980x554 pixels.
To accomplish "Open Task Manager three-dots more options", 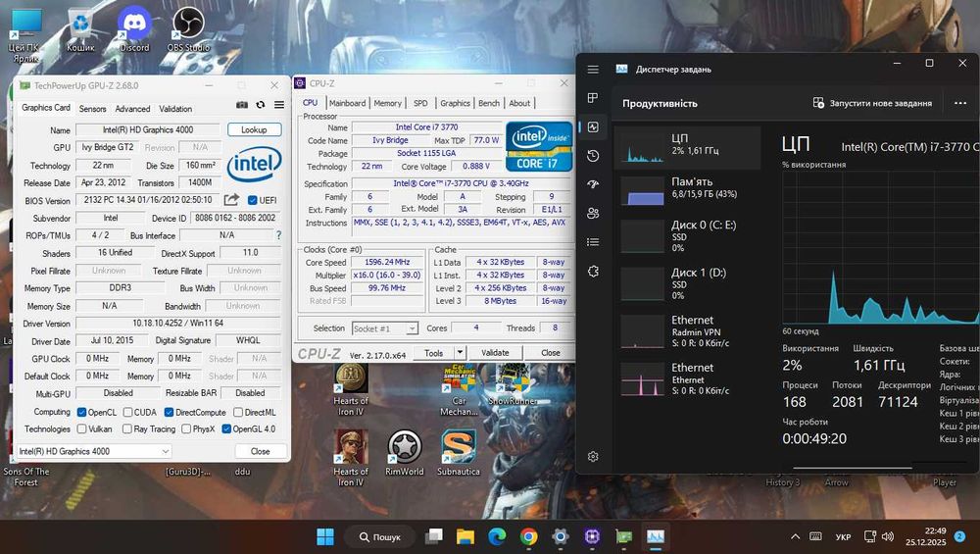I will click(960, 103).
